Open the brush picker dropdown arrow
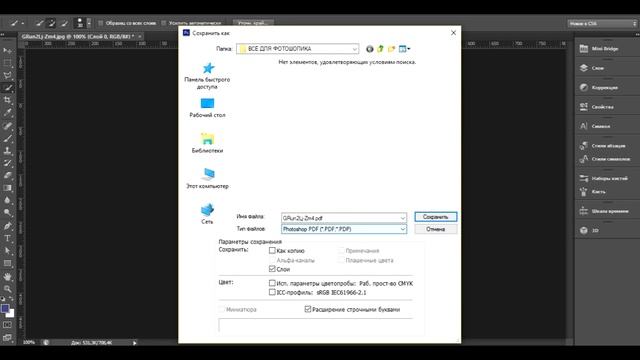The width and height of the screenshot is (640, 360). click(x=89, y=23)
